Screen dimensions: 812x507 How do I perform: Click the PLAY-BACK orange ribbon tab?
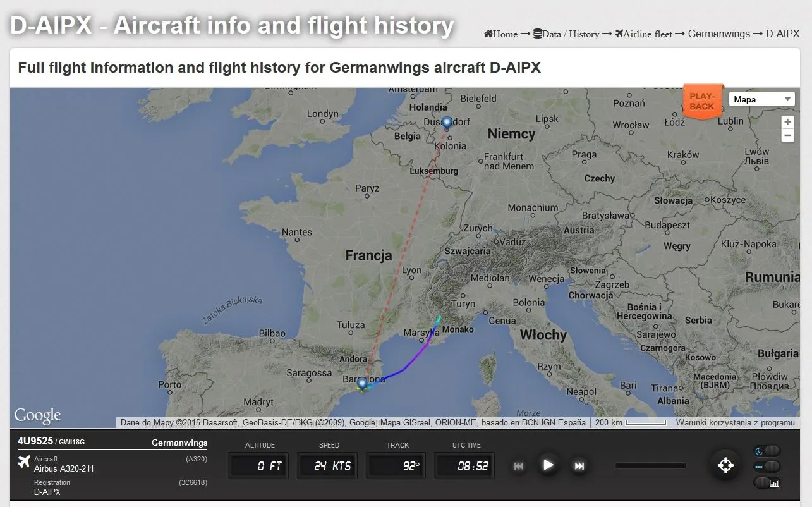click(702, 101)
